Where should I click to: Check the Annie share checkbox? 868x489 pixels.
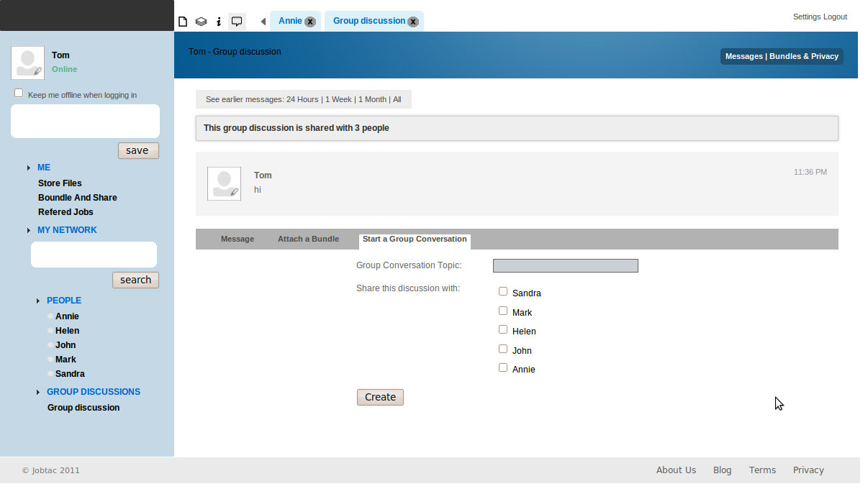[x=503, y=367]
